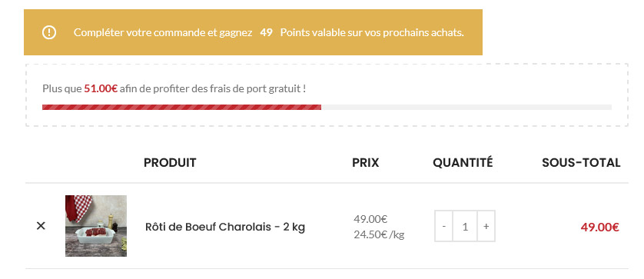Click the 24.50€ /kg price text
The image size is (644, 279).
click(379, 234)
